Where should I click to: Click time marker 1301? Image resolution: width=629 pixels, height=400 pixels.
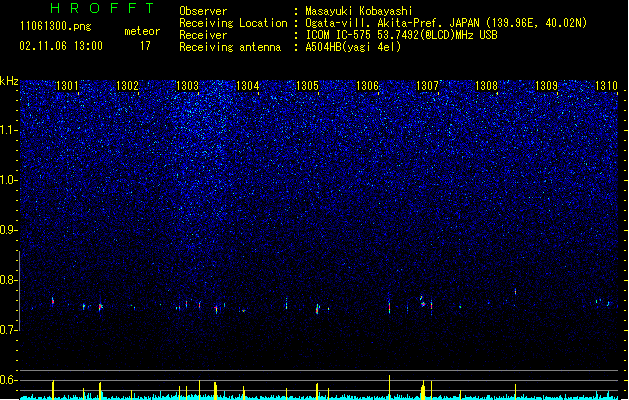tap(67, 85)
